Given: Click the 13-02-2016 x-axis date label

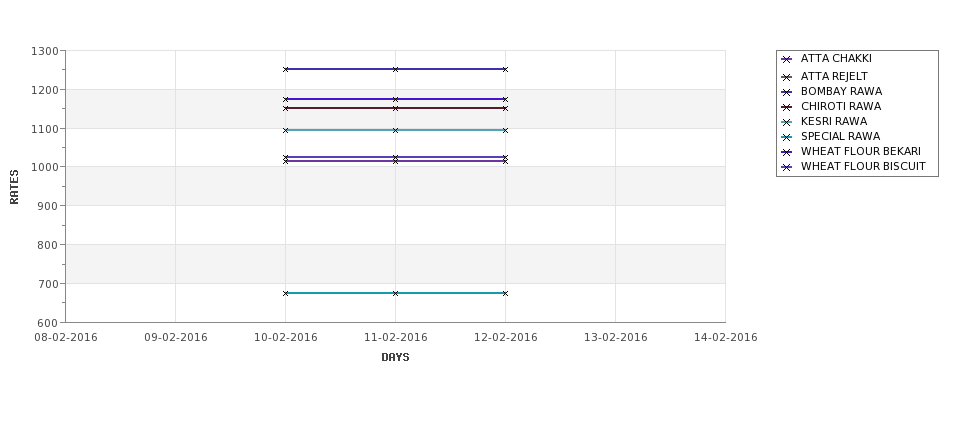Looking at the screenshot, I should (616, 338).
